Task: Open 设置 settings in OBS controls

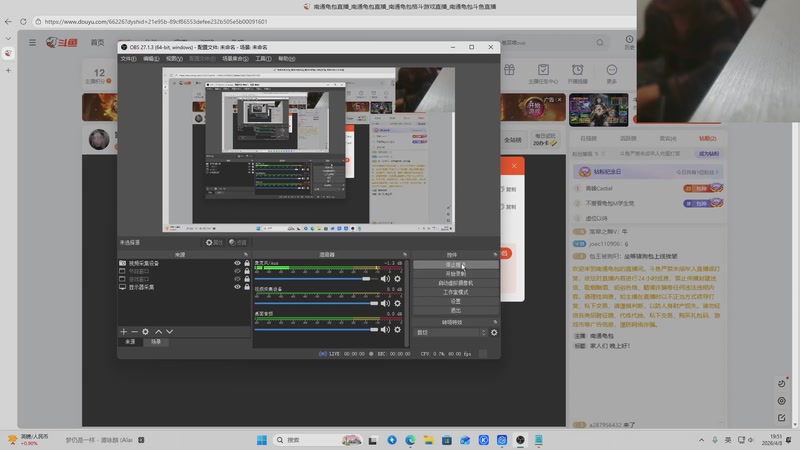Action: coord(456,302)
